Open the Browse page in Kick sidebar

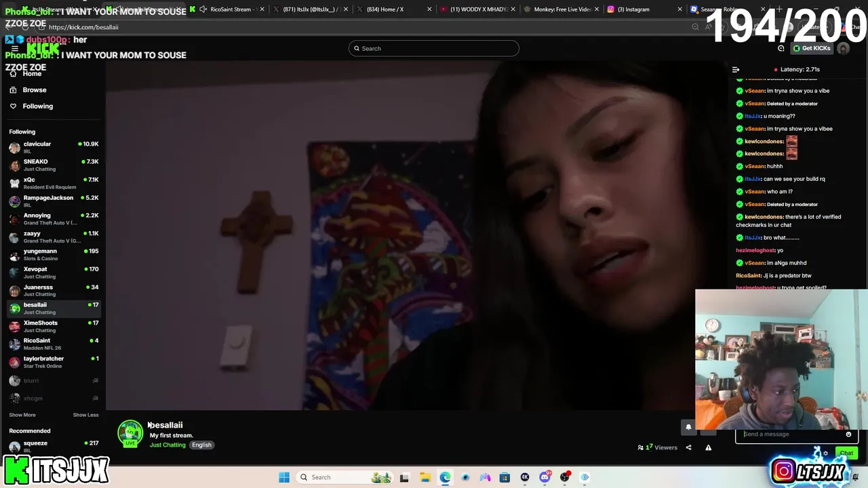point(34,89)
